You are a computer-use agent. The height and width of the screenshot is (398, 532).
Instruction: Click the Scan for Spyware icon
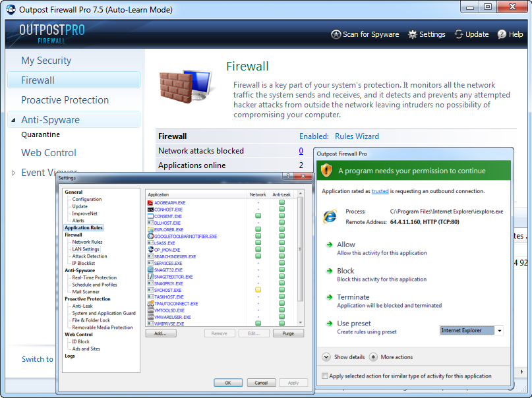(x=336, y=34)
